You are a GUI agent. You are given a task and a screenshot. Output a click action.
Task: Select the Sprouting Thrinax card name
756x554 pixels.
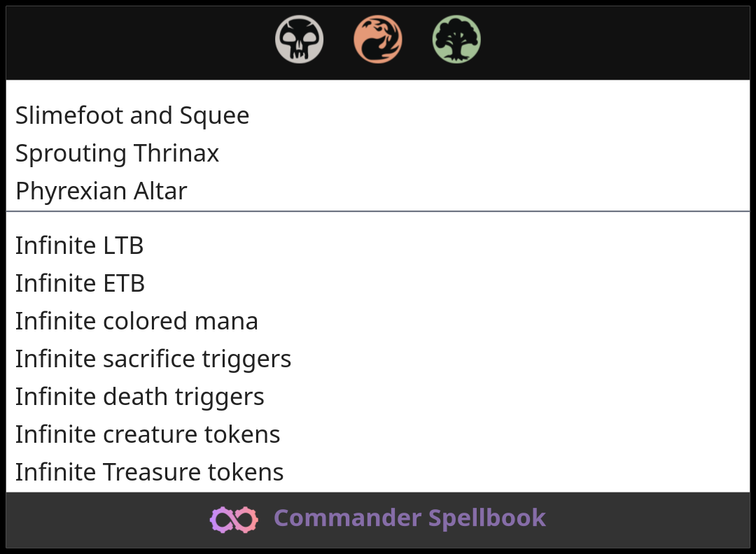[x=118, y=153]
